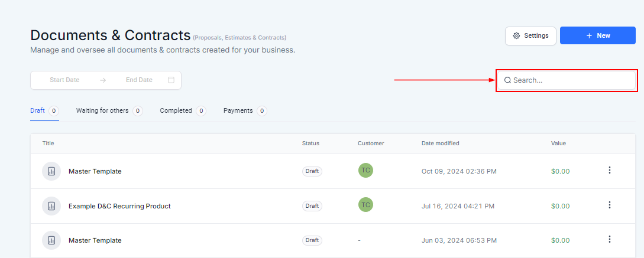Click $0.00 value in Example D&C row

coord(560,206)
